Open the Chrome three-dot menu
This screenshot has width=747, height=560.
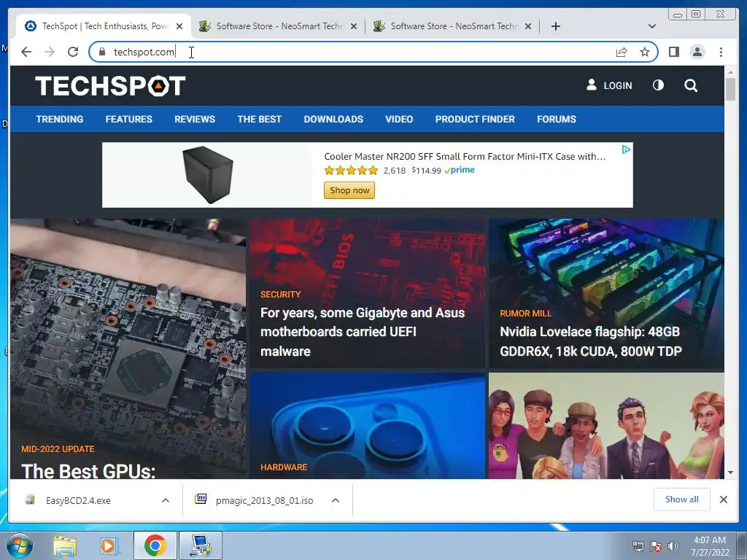pyautogui.click(x=721, y=52)
